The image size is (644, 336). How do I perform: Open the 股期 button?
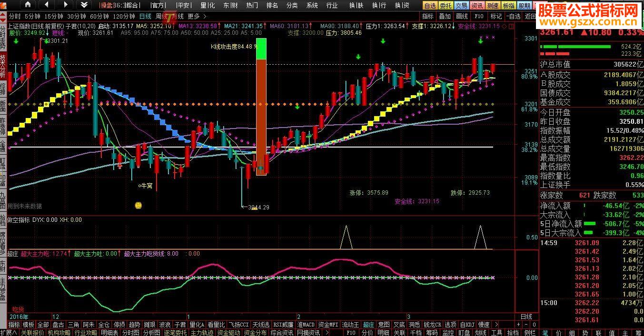(x=524, y=5)
